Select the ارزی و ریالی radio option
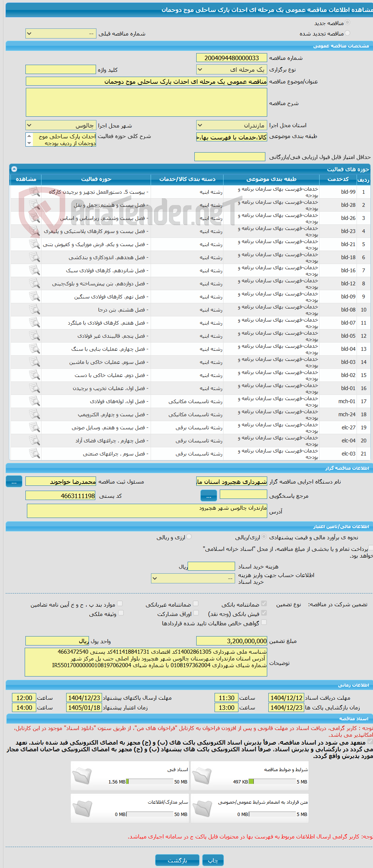 [189, 537]
